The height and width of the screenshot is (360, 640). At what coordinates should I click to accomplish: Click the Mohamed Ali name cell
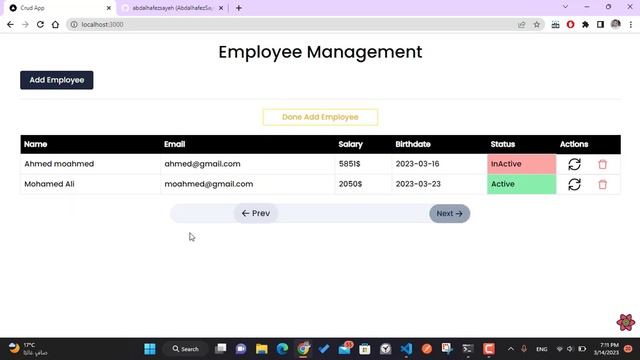(90, 184)
